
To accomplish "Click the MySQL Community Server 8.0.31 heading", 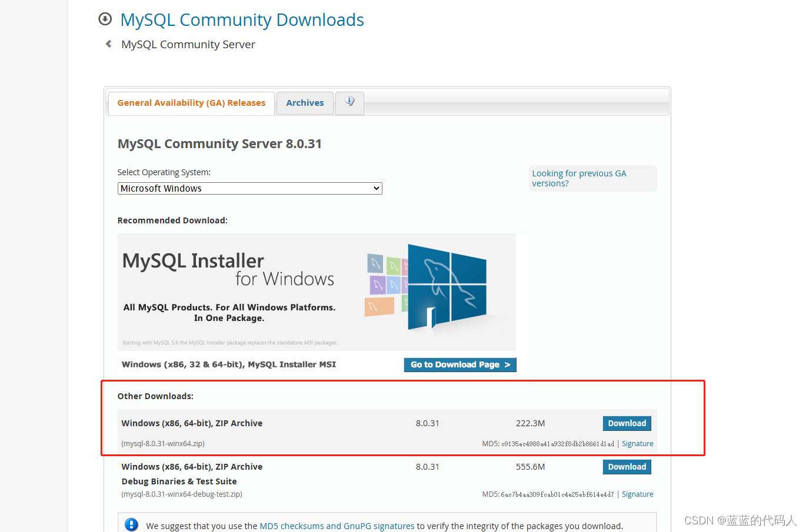I will click(219, 144).
